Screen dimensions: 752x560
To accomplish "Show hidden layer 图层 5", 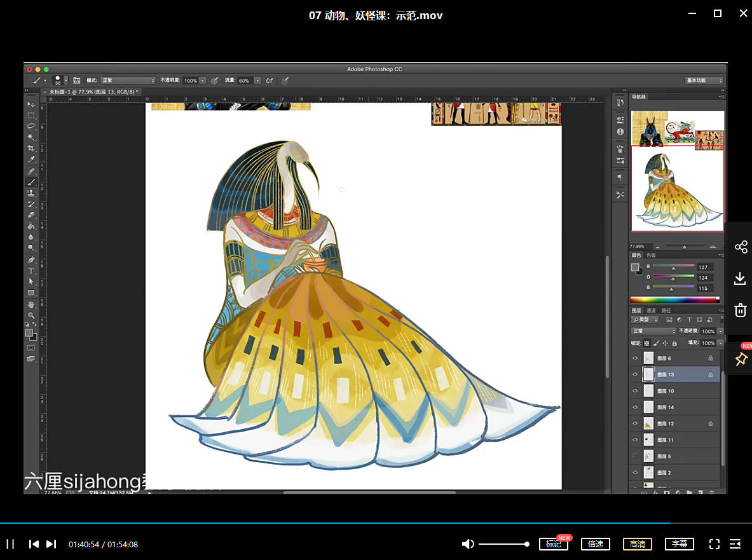I will click(x=635, y=456).
